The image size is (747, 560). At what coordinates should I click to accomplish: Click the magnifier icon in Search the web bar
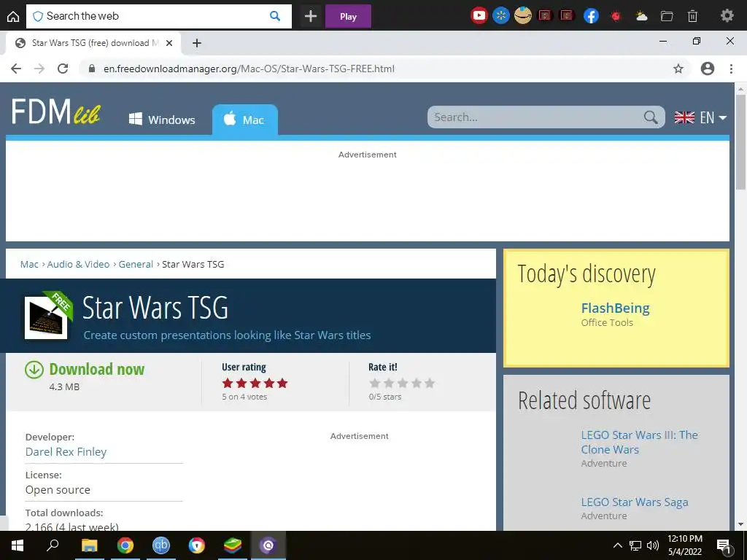click(275, 16)
